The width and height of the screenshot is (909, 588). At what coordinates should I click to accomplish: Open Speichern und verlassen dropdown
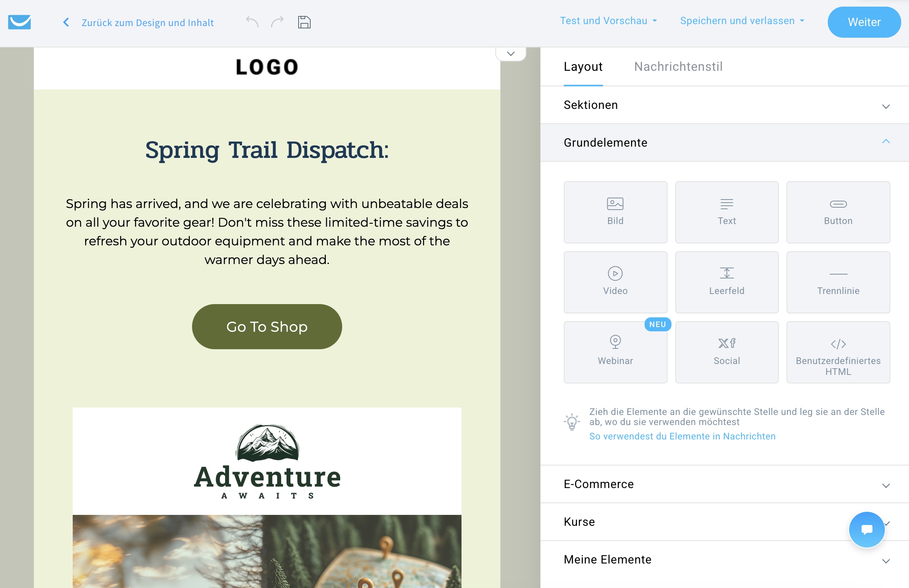click(742, 21)
